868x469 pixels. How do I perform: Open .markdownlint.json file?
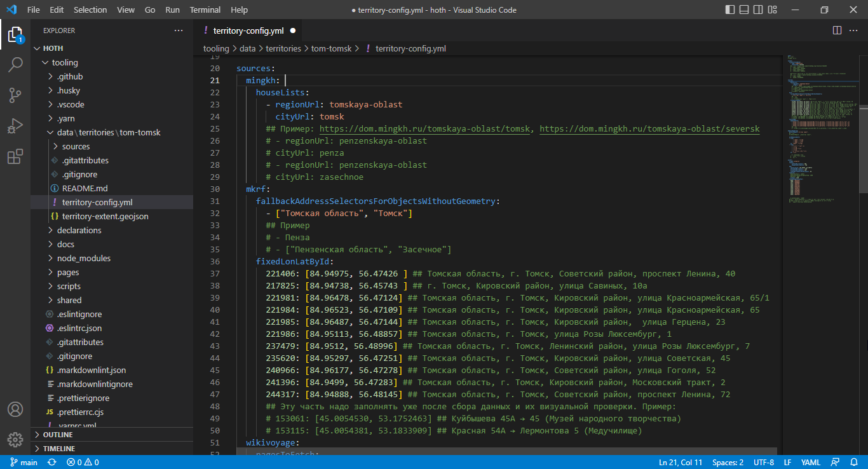pos(112,370)
